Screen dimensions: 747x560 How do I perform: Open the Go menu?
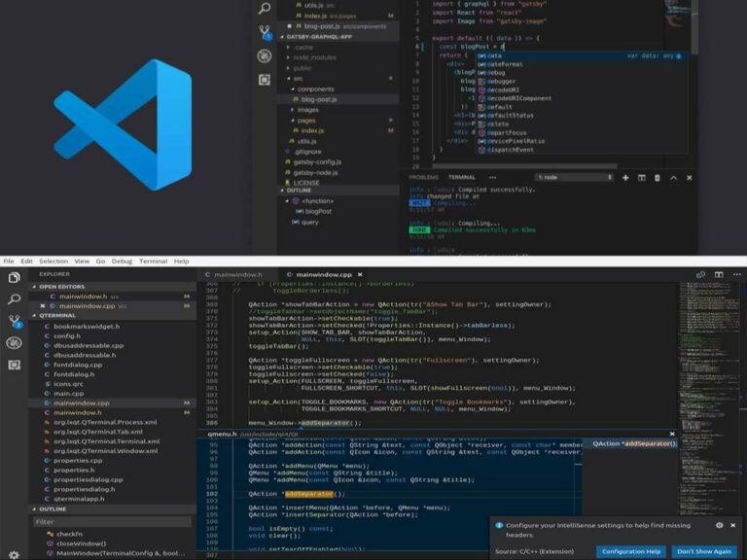(100, 261)
